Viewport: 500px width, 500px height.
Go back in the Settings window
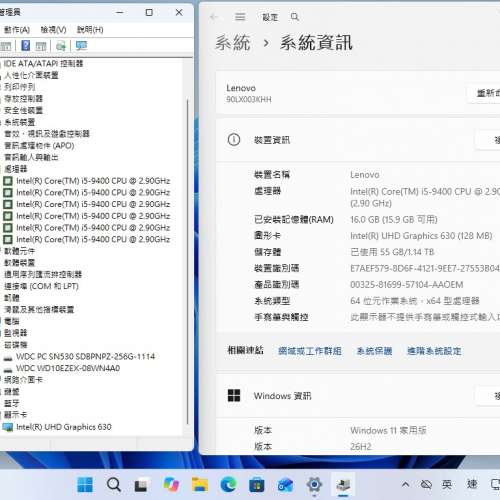[x=214, y=17]
